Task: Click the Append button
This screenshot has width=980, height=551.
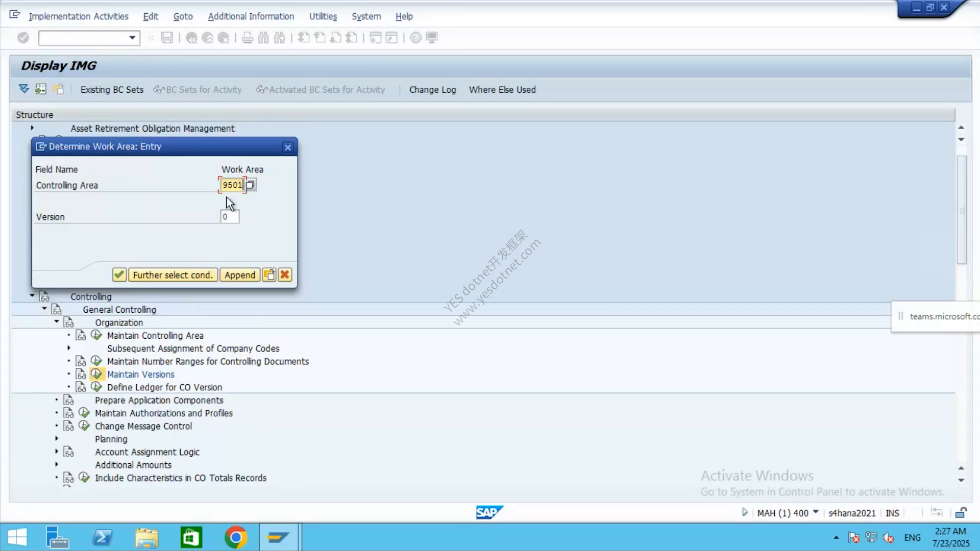Action: pyautogui.click(x=240, y=275)
